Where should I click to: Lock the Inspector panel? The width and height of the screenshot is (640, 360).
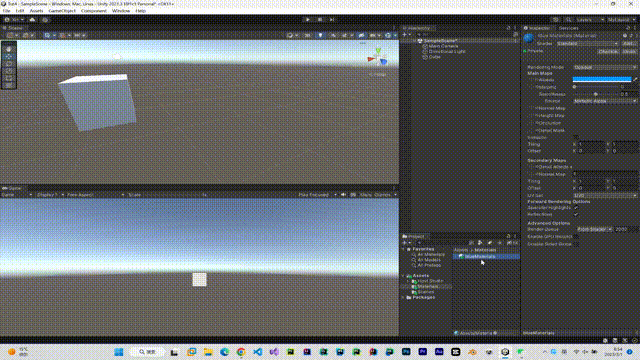[x=627, y=28]
